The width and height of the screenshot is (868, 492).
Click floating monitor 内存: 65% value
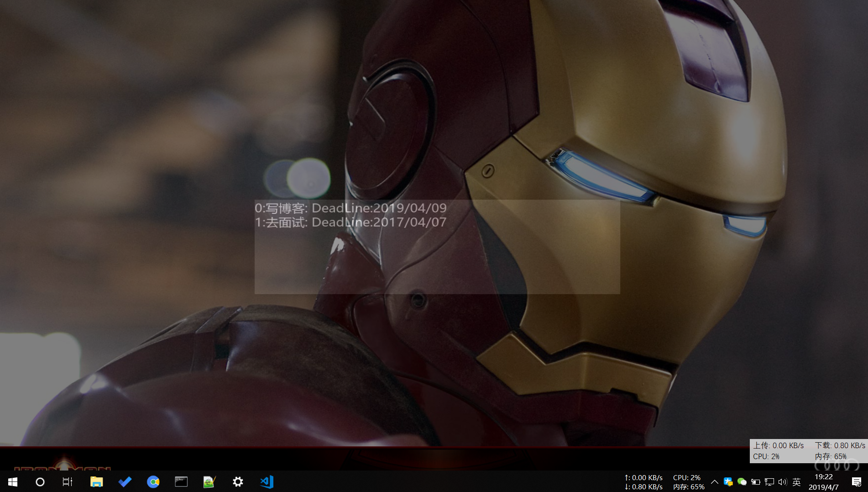coord(831,456)
